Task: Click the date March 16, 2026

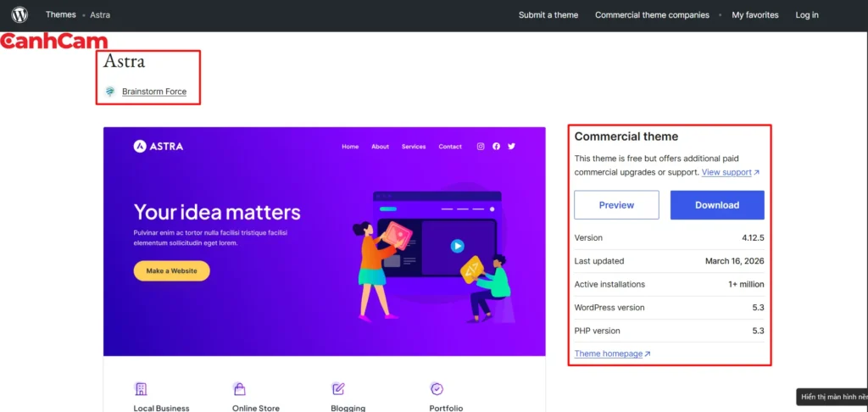Action: (x=735, y=261)
